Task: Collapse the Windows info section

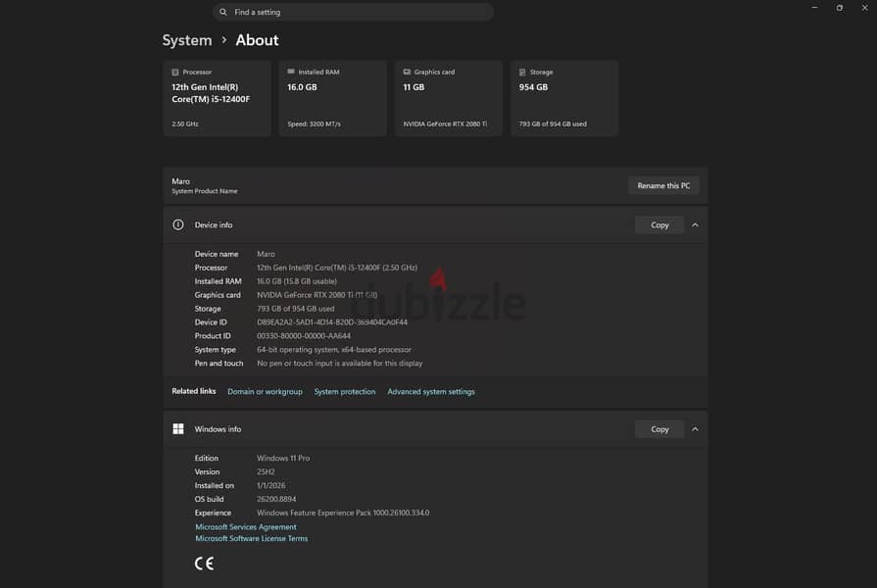Action: pyautogui.click(x=695, y=429)
